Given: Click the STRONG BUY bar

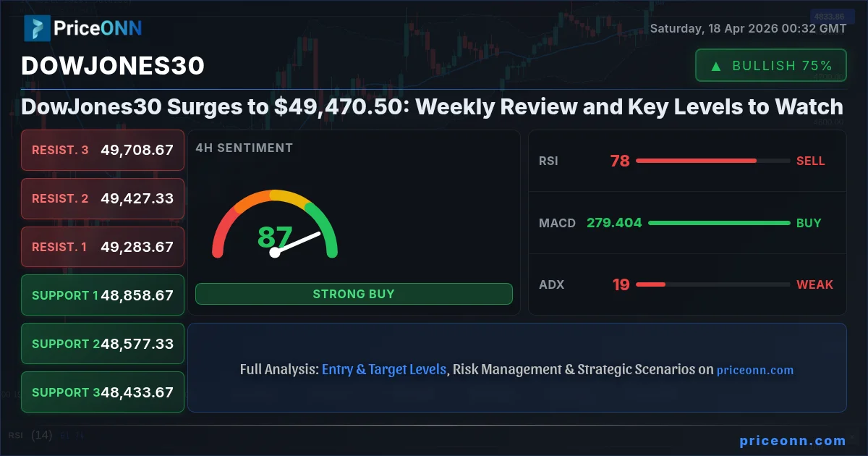Looking at the screenshot, I should (x=354, y=294).
